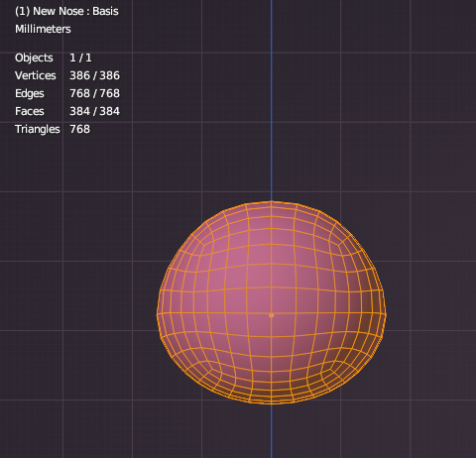Click the Objects count '1 / 1'
476x458 pixels.
click(x=80, y=57)
